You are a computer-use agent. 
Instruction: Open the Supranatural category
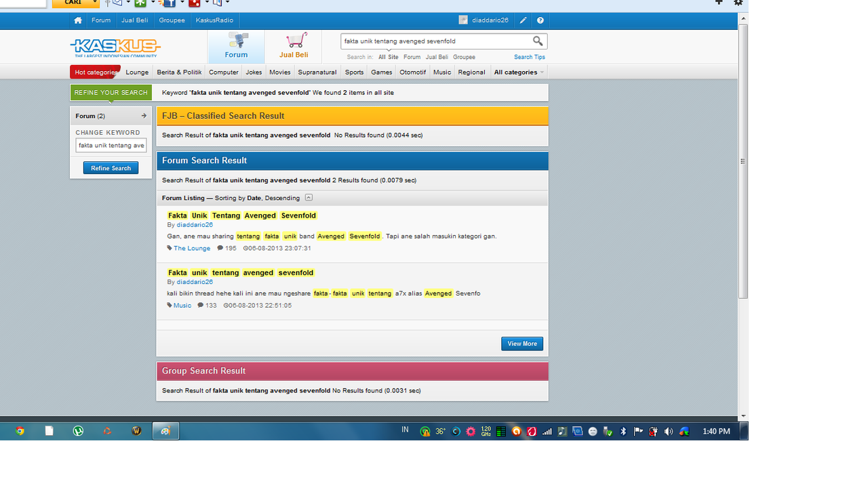tap(317, 72)
